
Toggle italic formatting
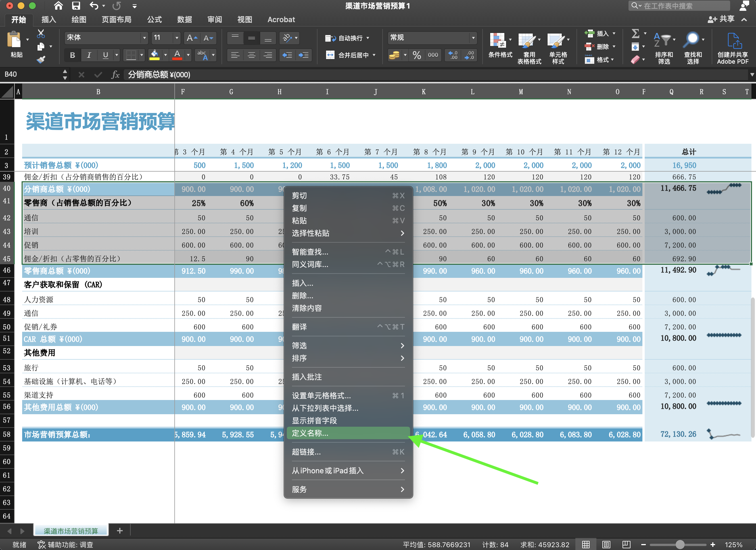pyautogui.click(x=89, y=55)
